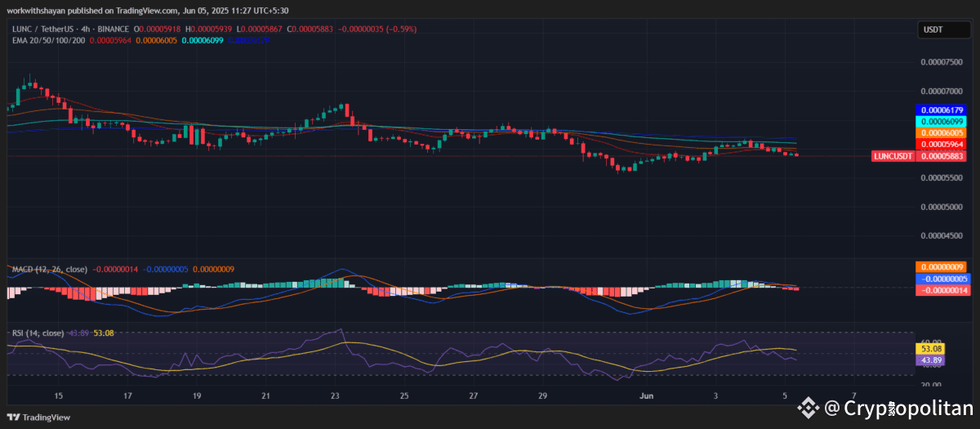
Task: Click the red 0.00005964 EMA price label
Action: 942,144
